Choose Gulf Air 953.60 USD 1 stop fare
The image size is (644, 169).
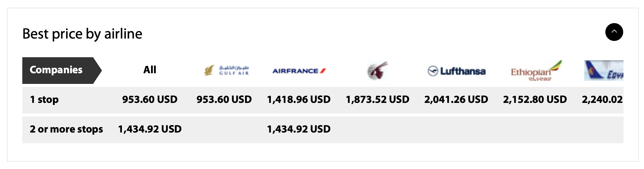pos(224,99)
